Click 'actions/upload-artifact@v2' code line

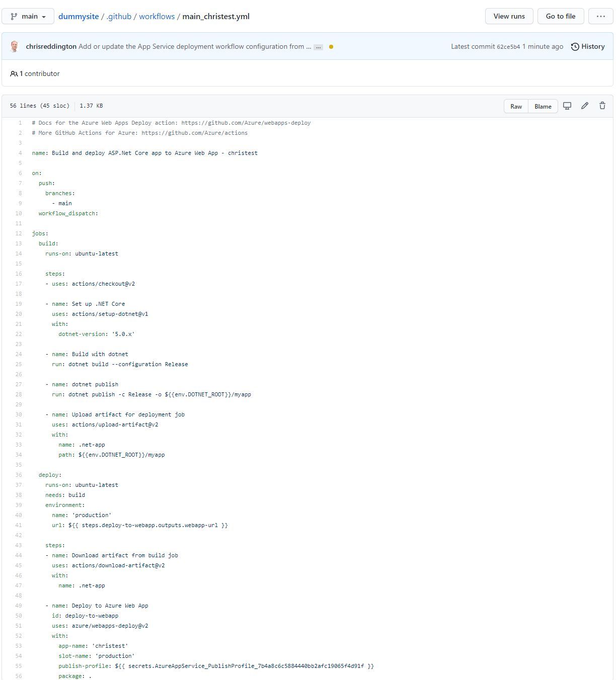115,424
